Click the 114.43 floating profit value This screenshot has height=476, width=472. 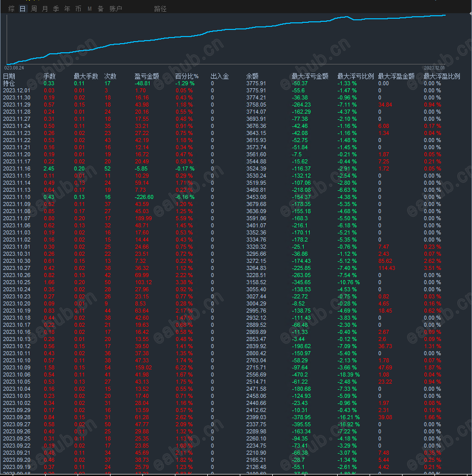pyautogui.click(x=387, y=268)
